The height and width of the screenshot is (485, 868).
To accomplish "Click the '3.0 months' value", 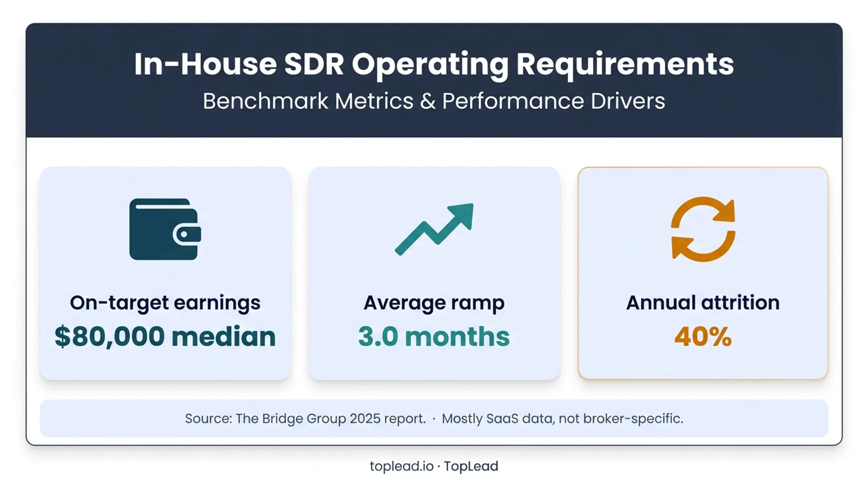I will (x=434, y=337).
